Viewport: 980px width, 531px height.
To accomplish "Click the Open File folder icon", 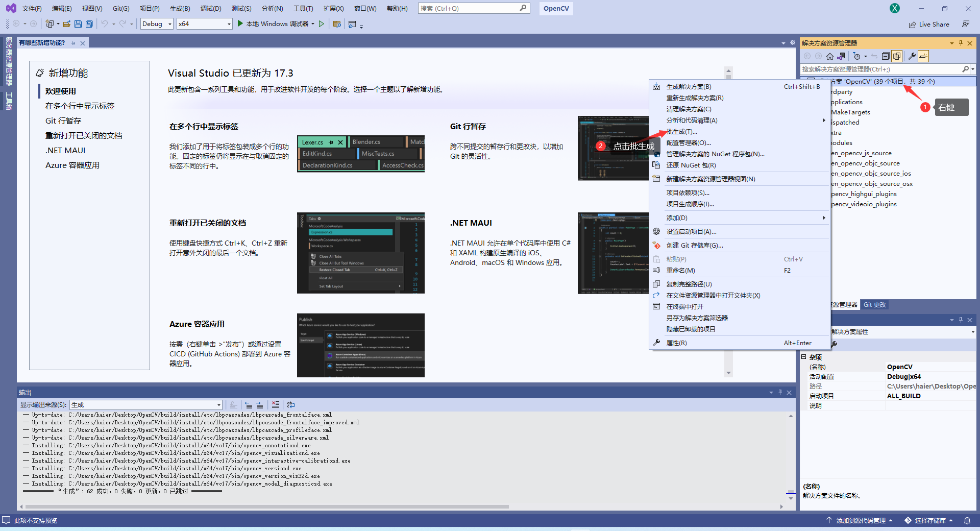I will pyautogui.click(x=66, y=24).
